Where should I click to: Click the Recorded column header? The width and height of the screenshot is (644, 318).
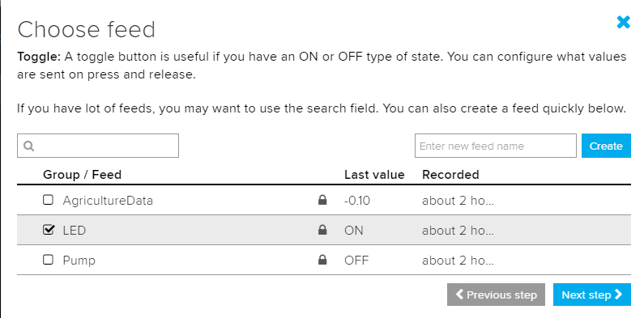point(450,175)
